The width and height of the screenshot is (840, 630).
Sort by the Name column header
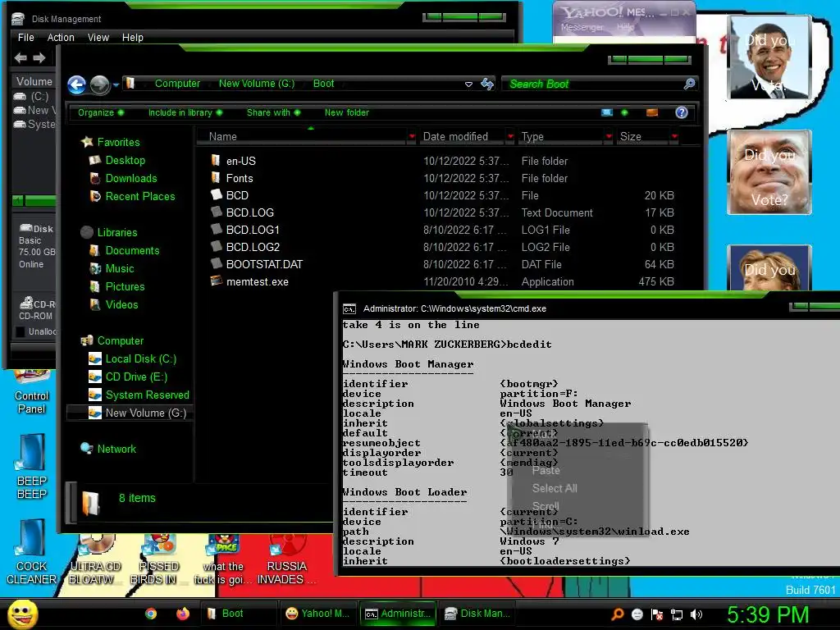click(x=303, y=137)
